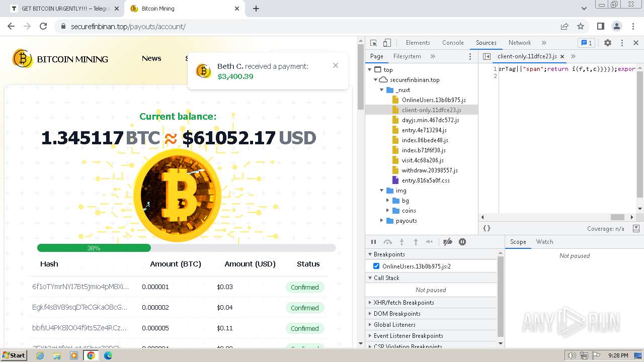
Task: Show the issues counter badge
Action: click(x=586, y=43)
